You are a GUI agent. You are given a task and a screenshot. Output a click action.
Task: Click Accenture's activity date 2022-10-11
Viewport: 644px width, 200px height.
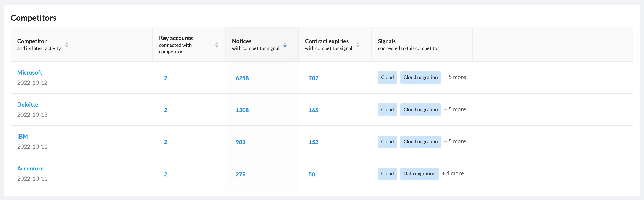tap(32, 179)
